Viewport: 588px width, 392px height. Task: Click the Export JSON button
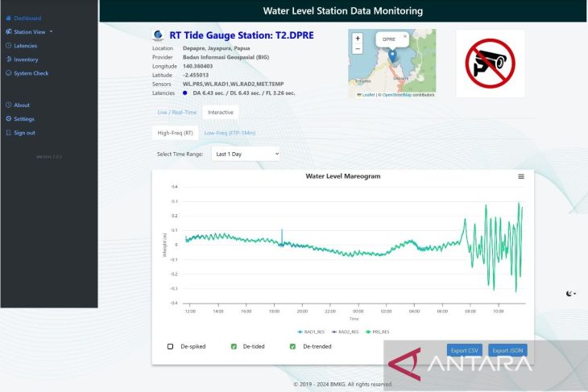click(x=507, y=350)
